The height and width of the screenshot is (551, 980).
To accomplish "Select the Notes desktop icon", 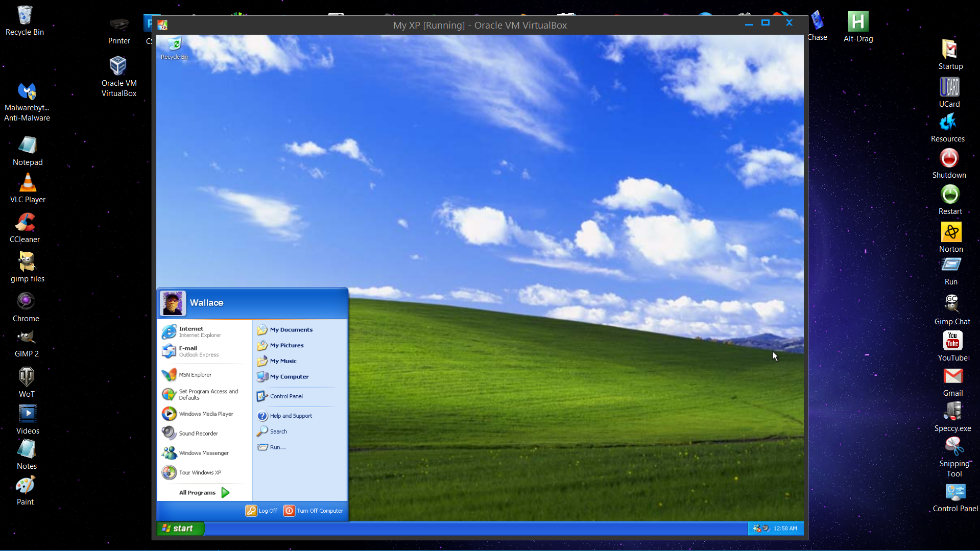I will (x=27, y=455).
